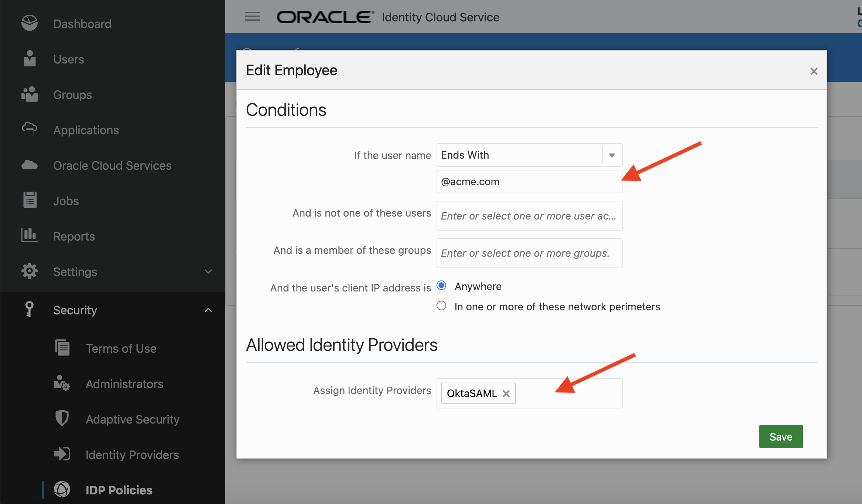The height and width of the screenshot is (504, 862).
Task: Click the Dashboard gauge icon
Action: tap(30, 23)
